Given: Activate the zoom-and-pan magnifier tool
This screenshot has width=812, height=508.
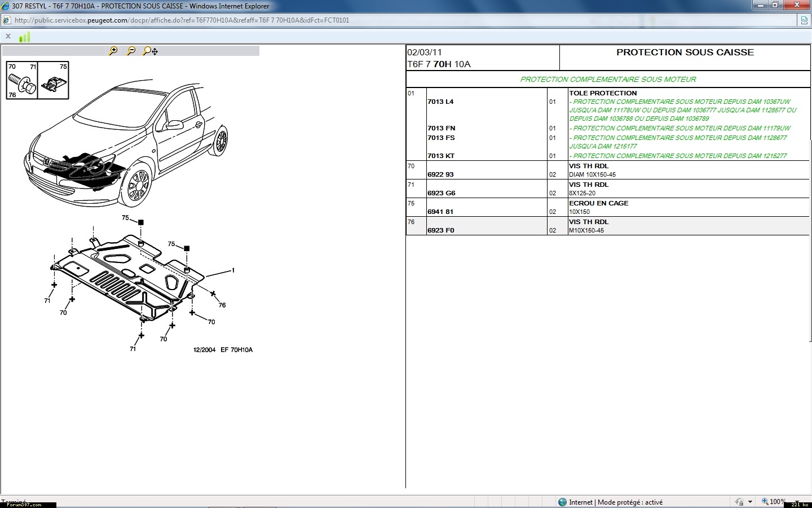Looking at the screenshot, I should tap(150, 51).
